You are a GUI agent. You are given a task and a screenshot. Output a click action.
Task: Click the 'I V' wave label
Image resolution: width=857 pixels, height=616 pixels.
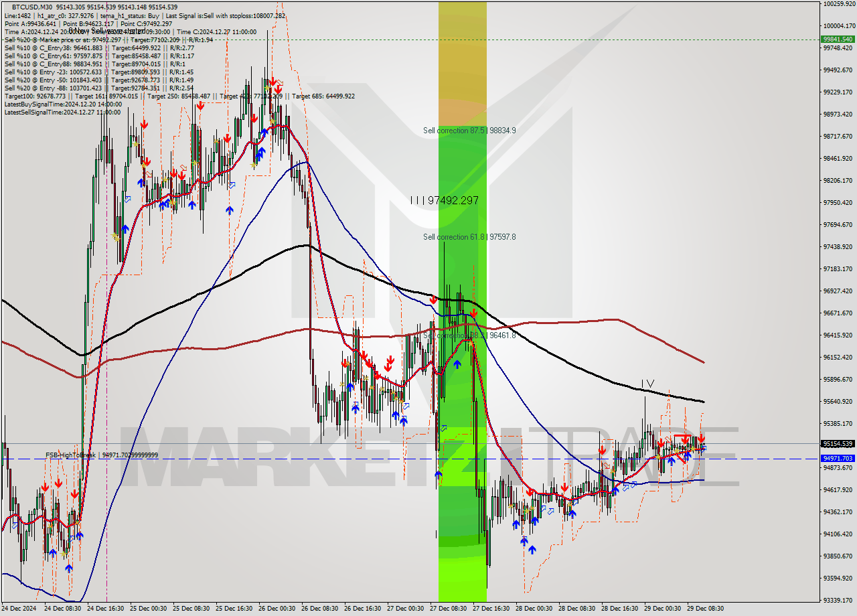click(x=647, y=384)
